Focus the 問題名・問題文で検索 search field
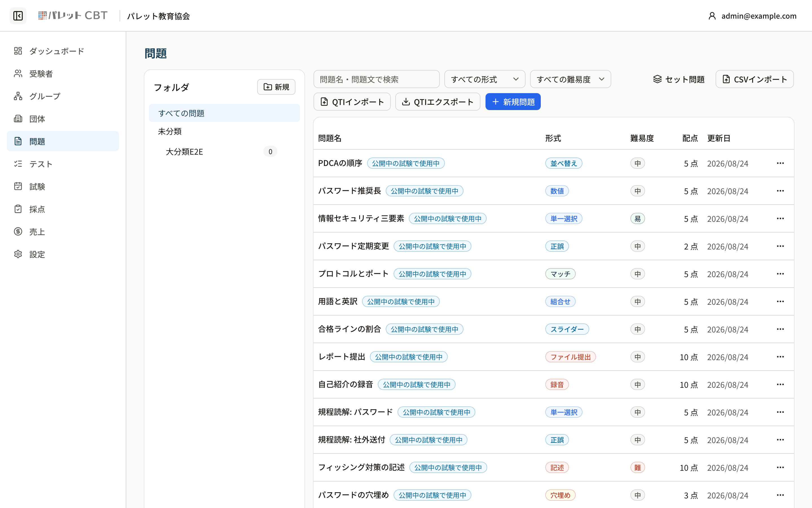 [x=376, y=79]
